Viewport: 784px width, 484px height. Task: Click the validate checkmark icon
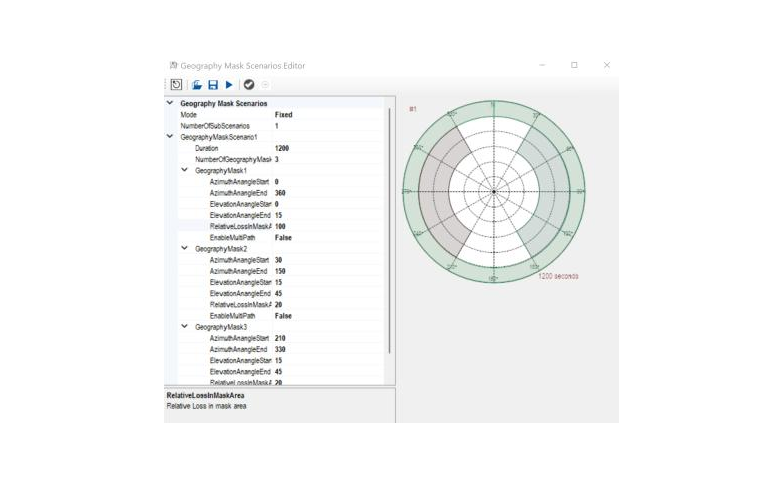(249, 86)
